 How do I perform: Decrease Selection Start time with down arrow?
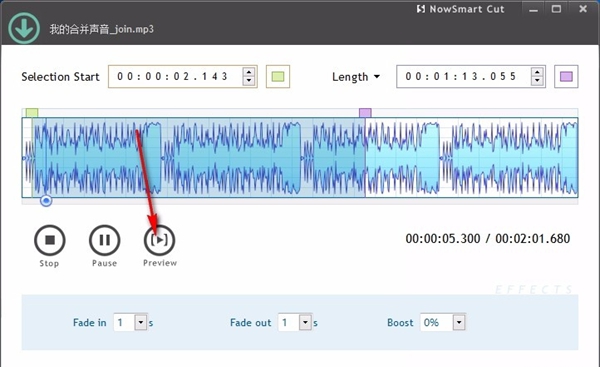click(249, 80)
